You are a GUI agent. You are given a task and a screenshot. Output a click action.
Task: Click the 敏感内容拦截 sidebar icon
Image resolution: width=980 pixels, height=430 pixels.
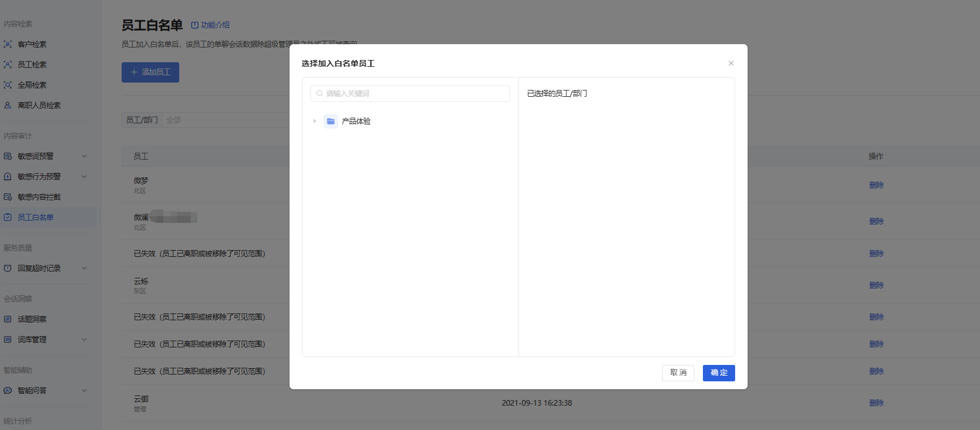(8, 197)
